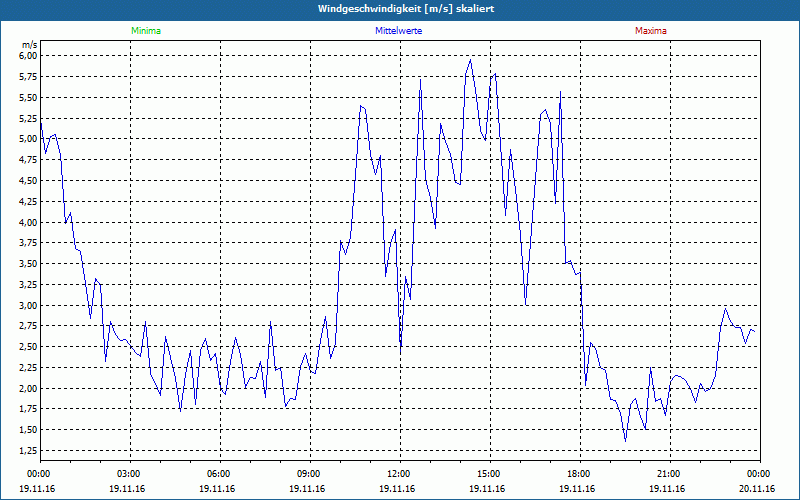Click the 1,50 y-axis value
The height and width of the screenshot is (500, 800).
(29, 430)
